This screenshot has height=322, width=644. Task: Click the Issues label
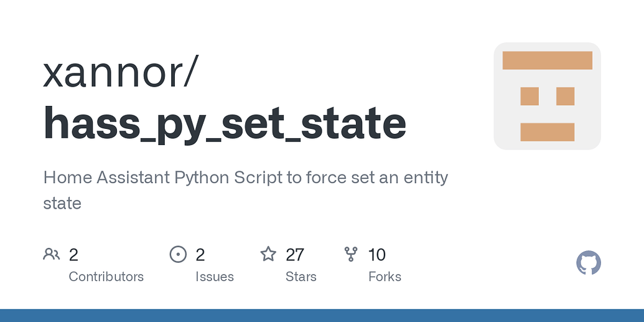click(x=215, y=277)
